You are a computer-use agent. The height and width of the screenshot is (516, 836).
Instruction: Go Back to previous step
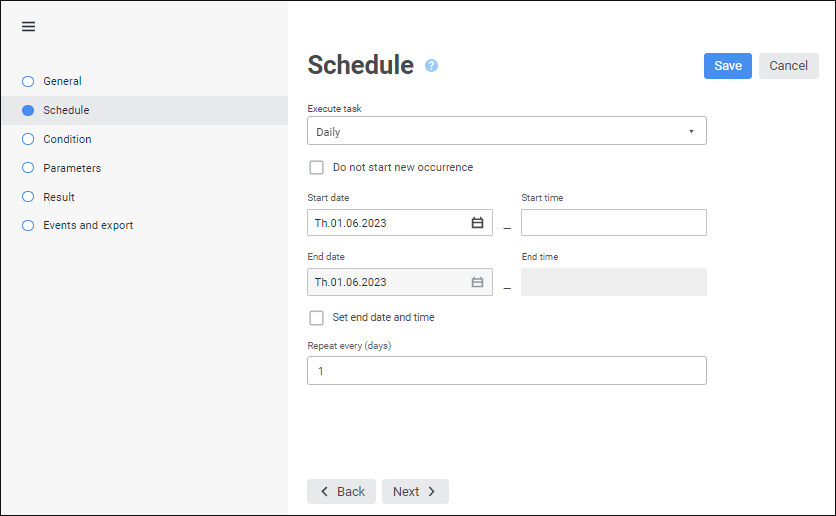point(341,491)
